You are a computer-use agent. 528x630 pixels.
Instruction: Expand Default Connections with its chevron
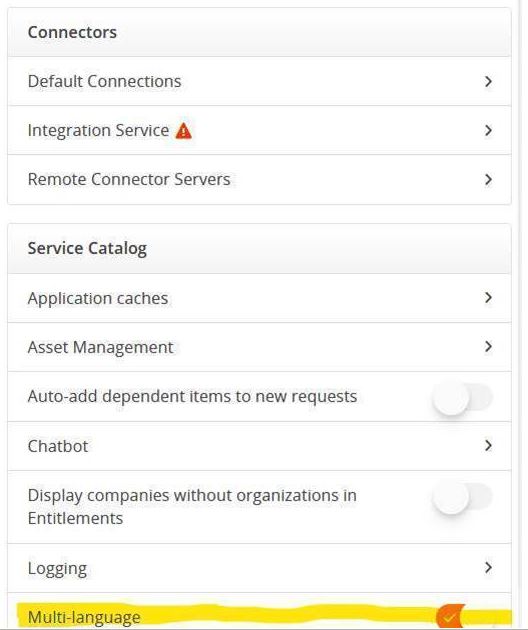pos(488,82)
